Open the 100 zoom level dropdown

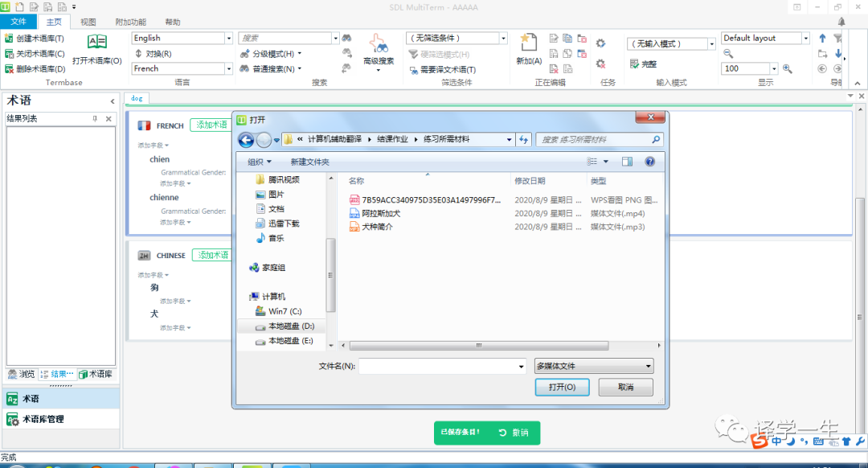tap(774, 68)
